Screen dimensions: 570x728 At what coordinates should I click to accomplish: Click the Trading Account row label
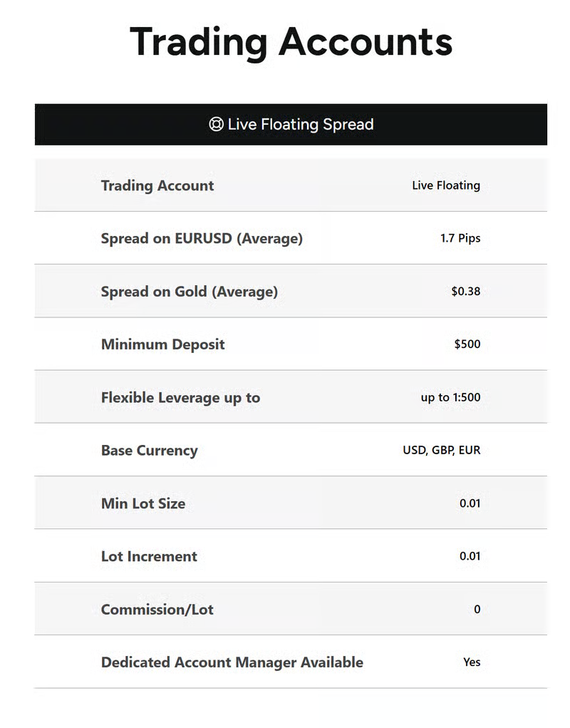tap(157, 185)
